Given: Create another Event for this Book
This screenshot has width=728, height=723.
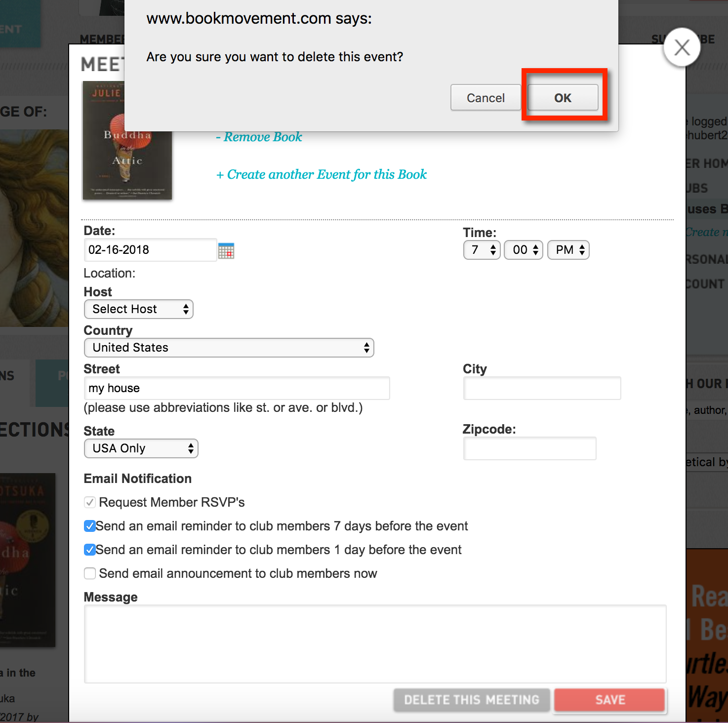Looking at the screenshot, I should tap(322, 174).
